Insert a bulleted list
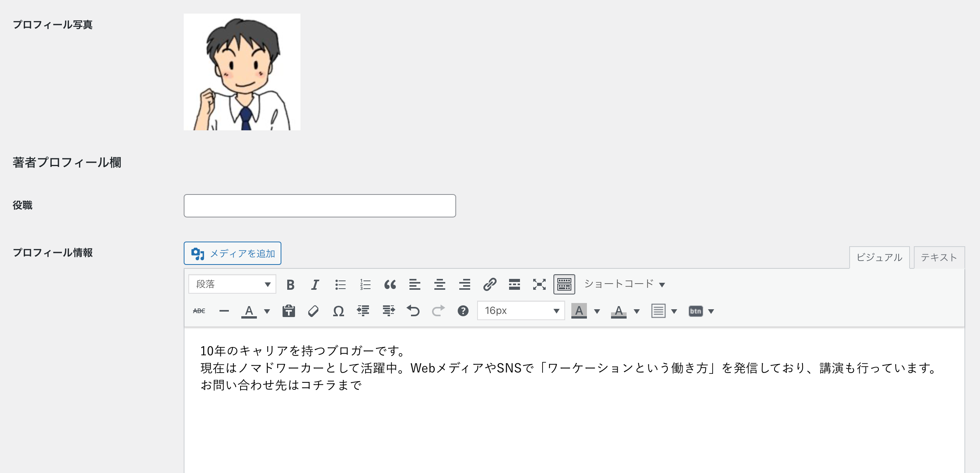 340,285
